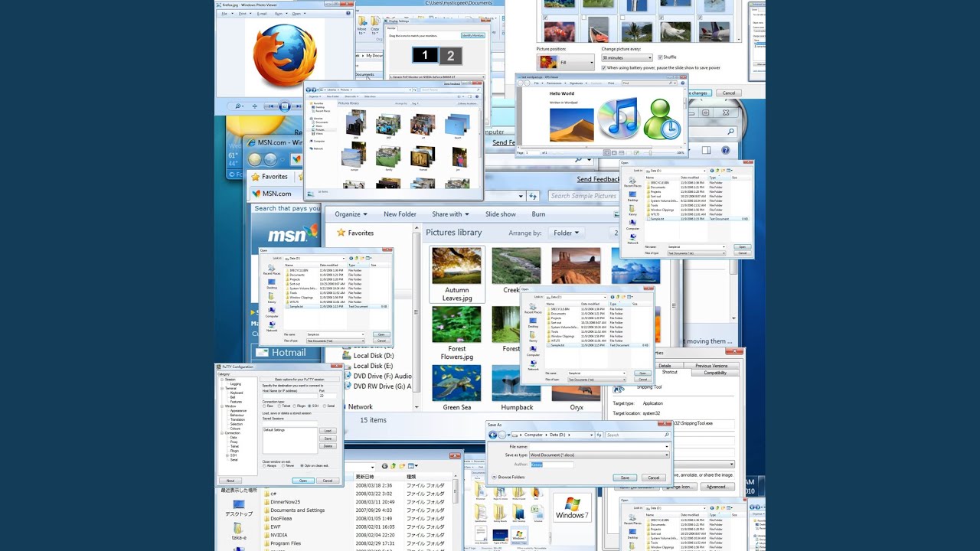980x551 pixels.
Task: Select Default Settings in PuTTY saved sessions
Action: 274,430
